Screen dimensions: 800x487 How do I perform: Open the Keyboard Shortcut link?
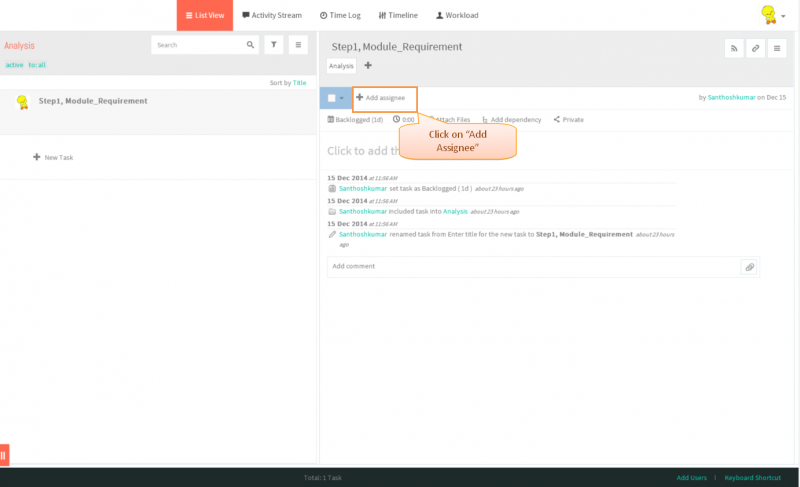pos(753,478)
